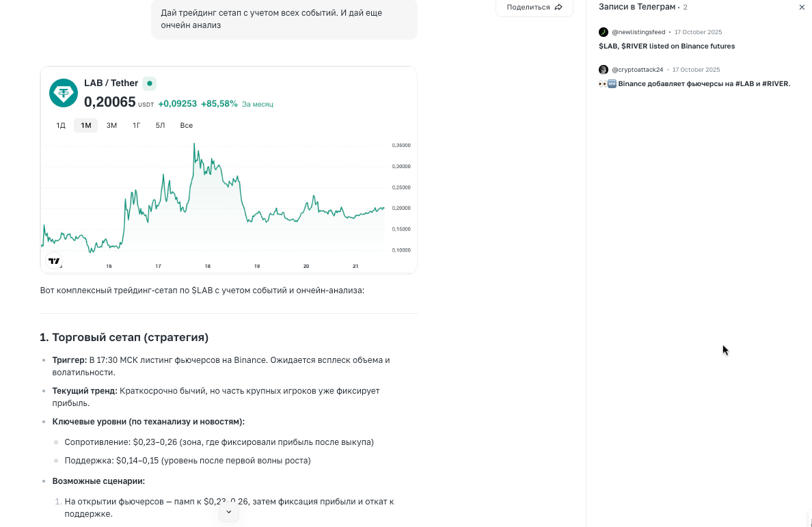Switch to the 1Д timeframe tab
Screen dimensions: 812x527
click(60, 125)
